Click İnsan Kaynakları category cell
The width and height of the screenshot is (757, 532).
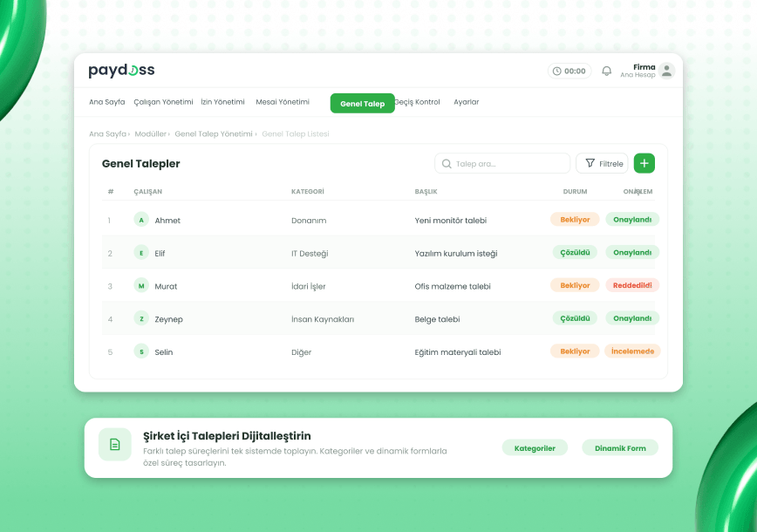[323, 319]
